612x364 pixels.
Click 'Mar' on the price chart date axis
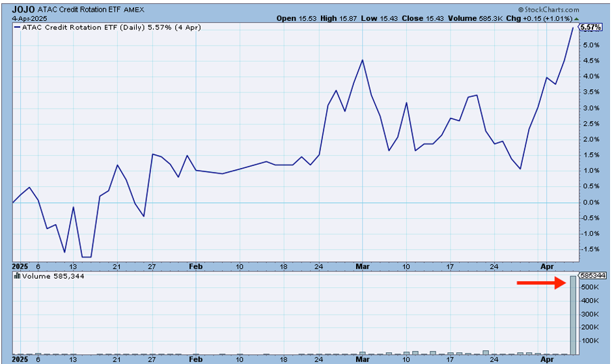363,266
